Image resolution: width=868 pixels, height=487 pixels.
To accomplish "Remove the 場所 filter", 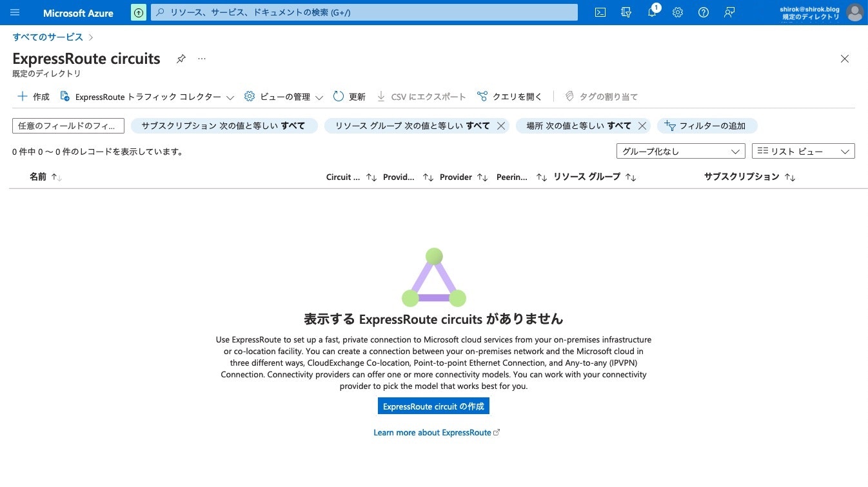I will pyautogui.click(x=642, y=126).
